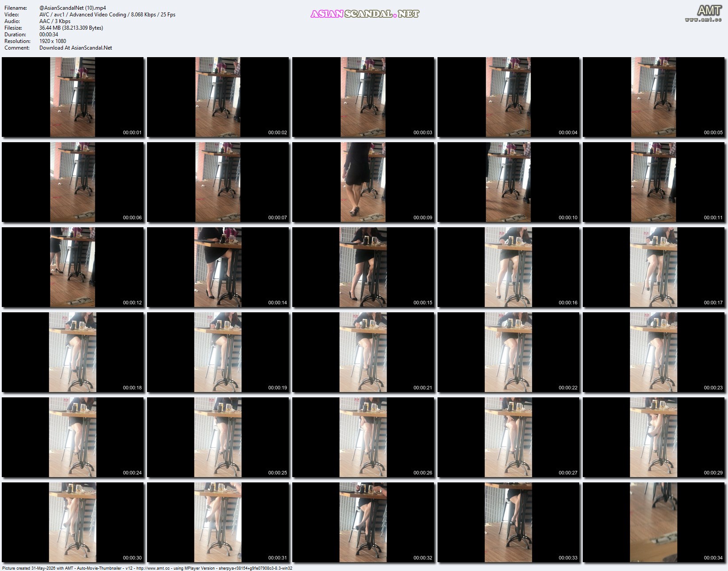728x571 pixels.
Task: Open the thumbnail stamped 00:00:01
Action: 73,97
